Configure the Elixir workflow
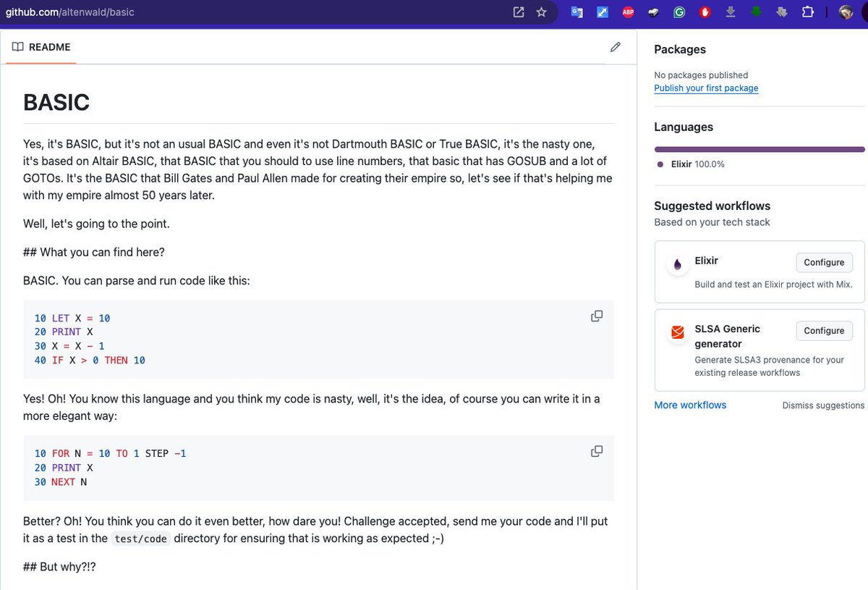 pos(824,262)
